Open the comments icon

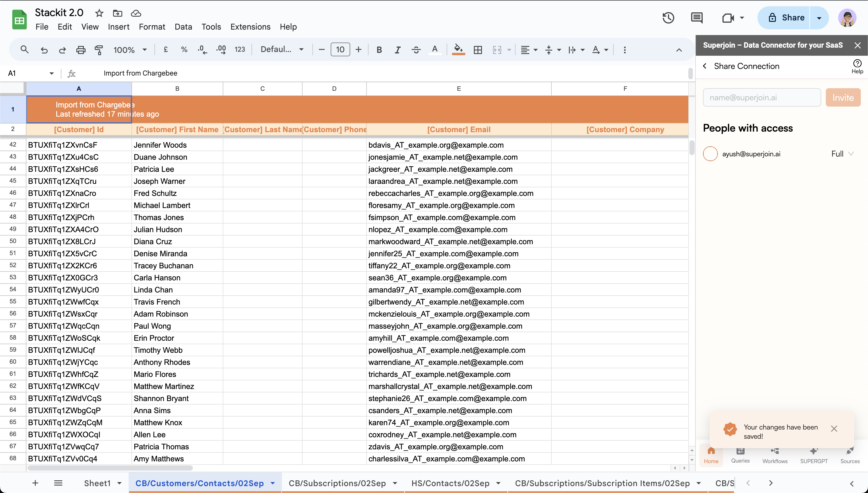coord(697,18)
